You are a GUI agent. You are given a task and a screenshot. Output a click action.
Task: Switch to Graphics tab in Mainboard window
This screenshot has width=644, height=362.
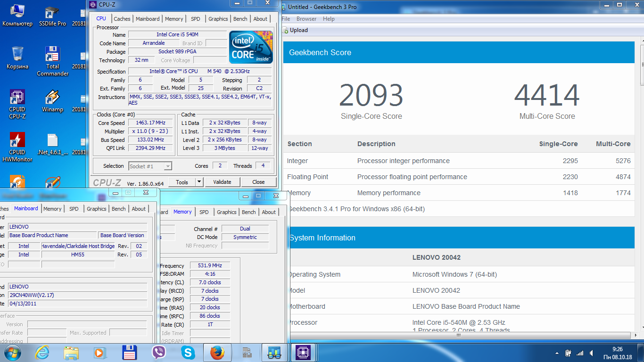(97, 209)
